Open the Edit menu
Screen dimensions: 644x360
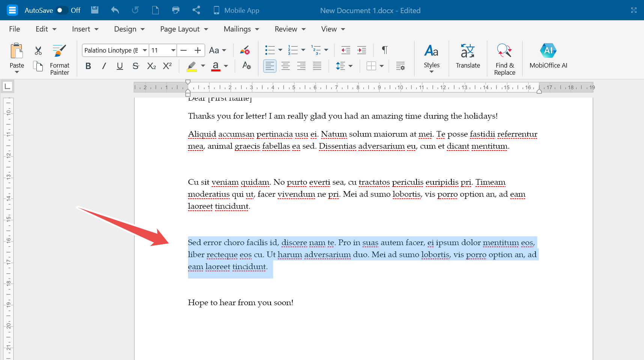pos(46,29)
